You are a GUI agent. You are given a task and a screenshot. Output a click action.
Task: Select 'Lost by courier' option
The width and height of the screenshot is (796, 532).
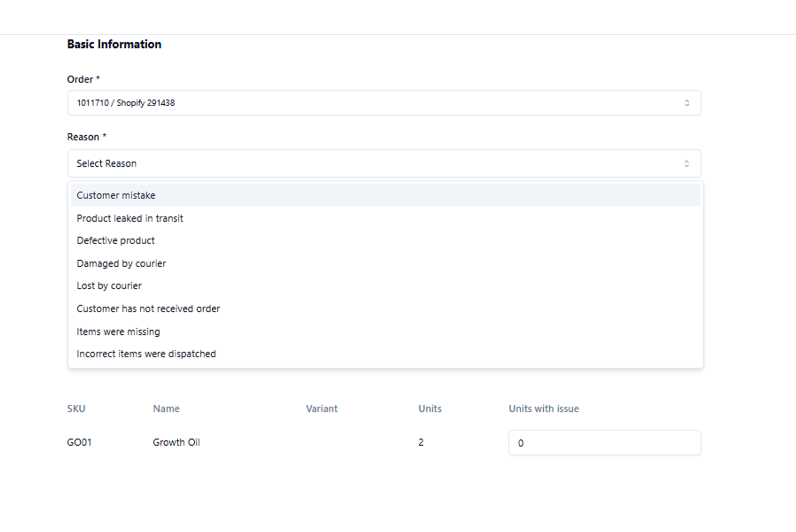coord(109,285)
